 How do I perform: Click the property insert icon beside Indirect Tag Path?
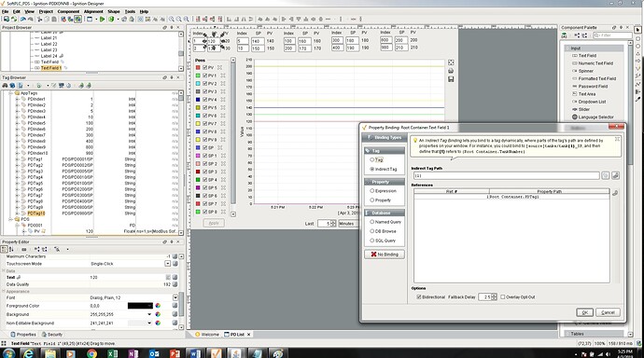click(x=615, y=175)
